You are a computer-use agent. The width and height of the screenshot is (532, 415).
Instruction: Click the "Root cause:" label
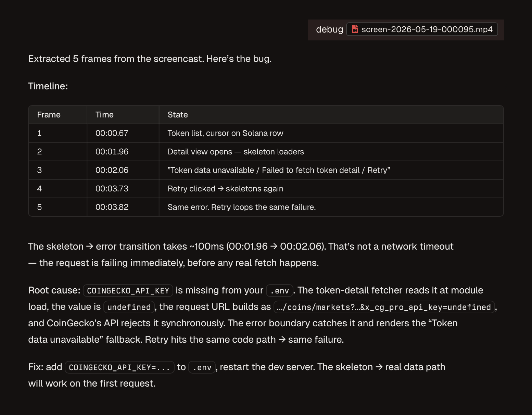(54, 290)
